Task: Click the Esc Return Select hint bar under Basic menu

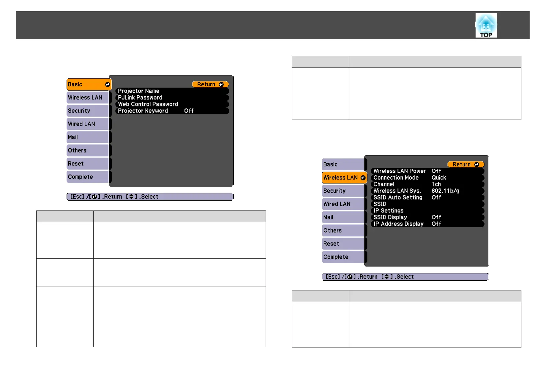Action: click(x=150, y=197)
